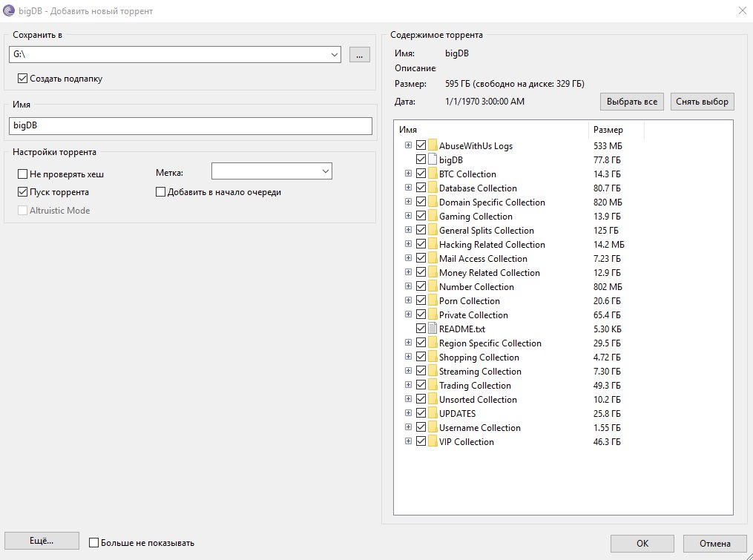Tick 'Больше не показывать' checkbox
Screen dimensions: 753x560
tap(94, 543)
